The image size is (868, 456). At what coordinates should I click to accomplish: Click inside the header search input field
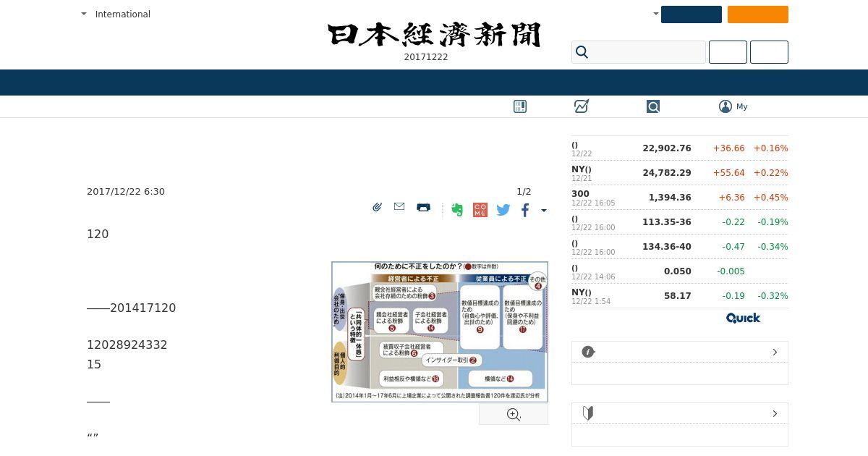[x=639, y=52]
